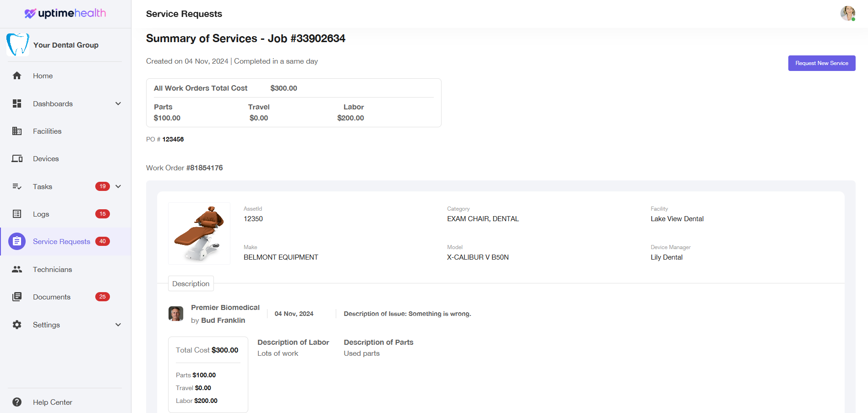Click the Request New Service button
The image size is (868, 413).
click(821, 63)
